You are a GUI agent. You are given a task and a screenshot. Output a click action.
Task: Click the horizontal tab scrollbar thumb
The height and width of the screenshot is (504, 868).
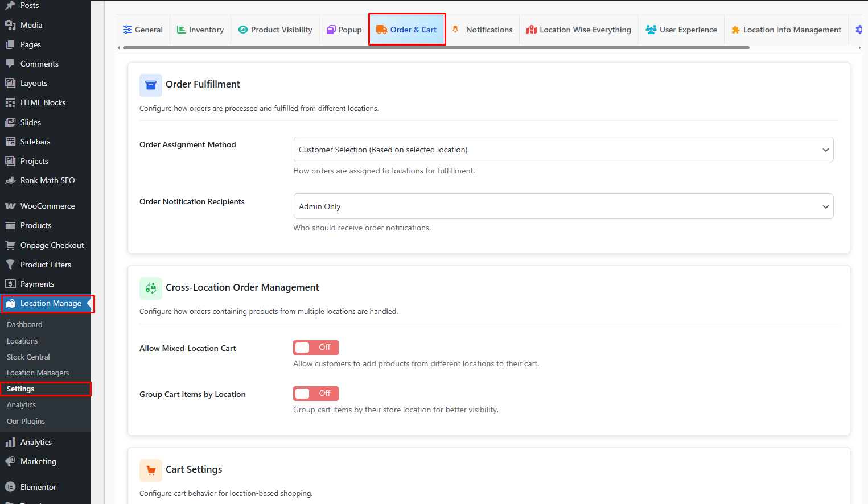436,48
